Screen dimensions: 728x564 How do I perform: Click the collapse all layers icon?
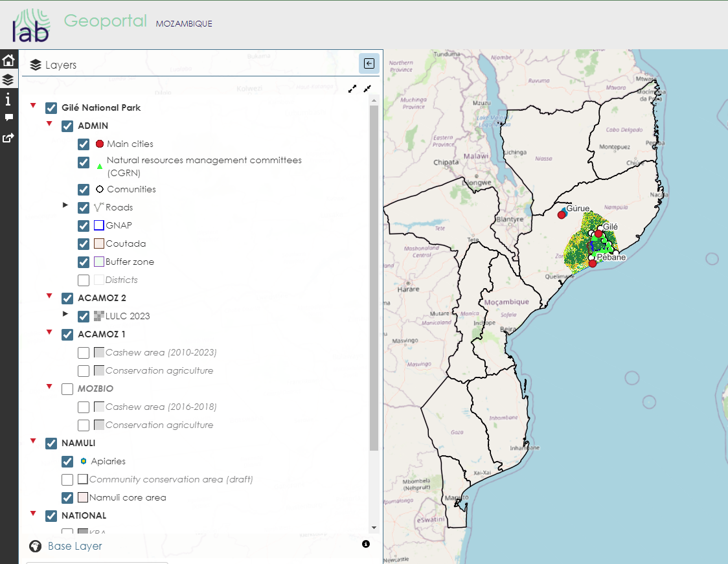click(x=367, y=89)
